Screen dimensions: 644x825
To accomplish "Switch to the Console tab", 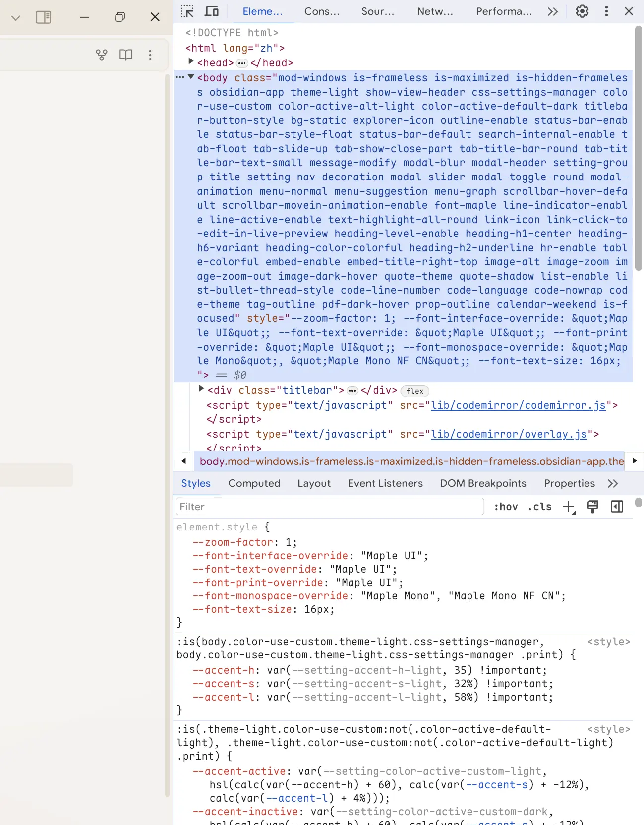I will tap(322, 11).
